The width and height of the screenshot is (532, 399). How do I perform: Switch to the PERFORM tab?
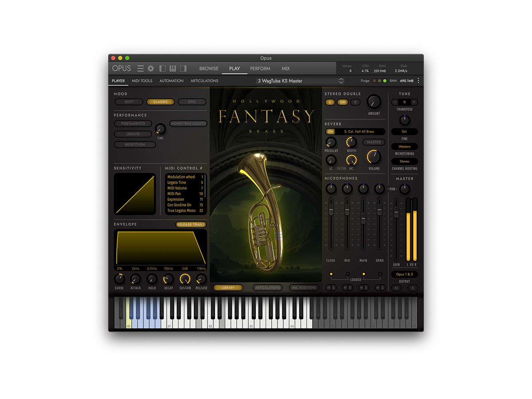pos(260,69)
